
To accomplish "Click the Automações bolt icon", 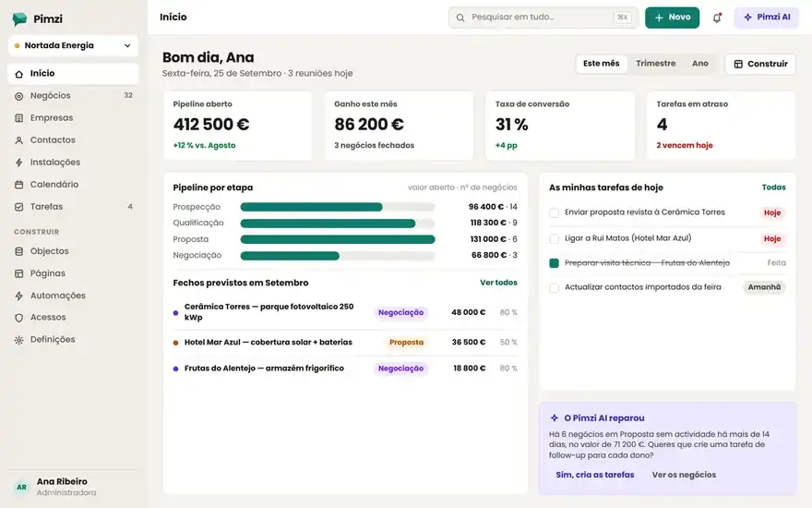I will (19, 296).
